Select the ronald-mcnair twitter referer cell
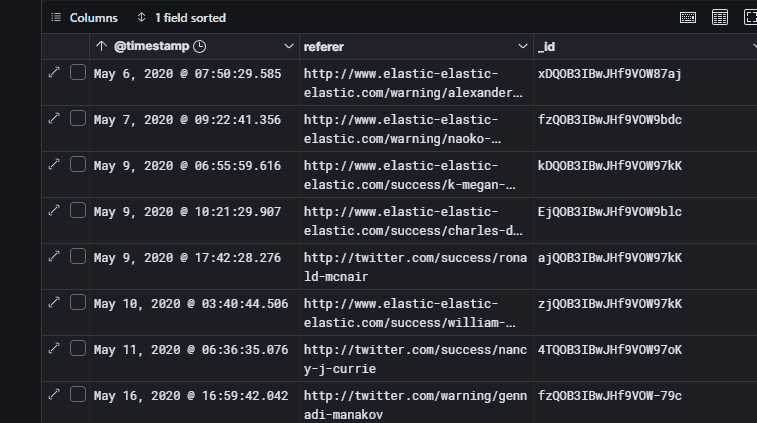757x423 pixels. tap(416, 267)
